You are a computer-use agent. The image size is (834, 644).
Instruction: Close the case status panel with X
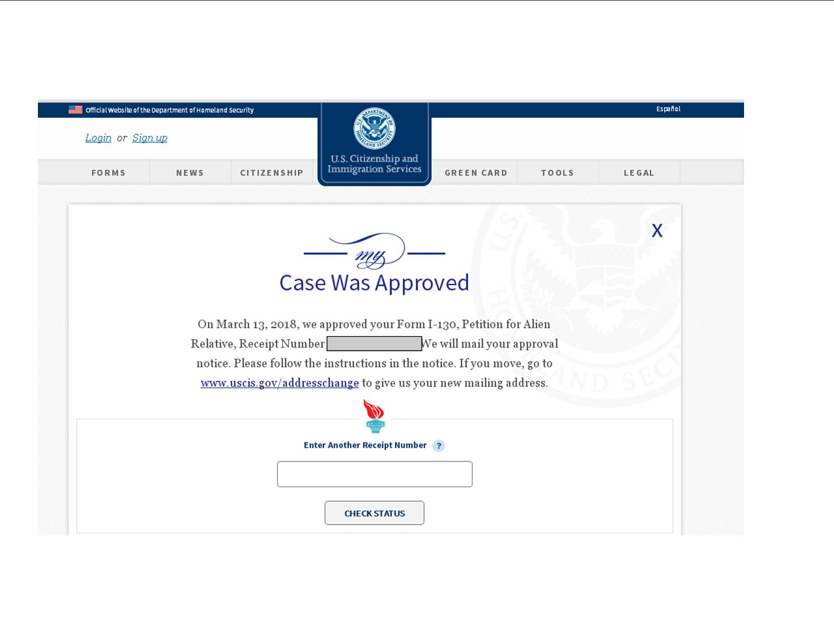click(657, 231)
